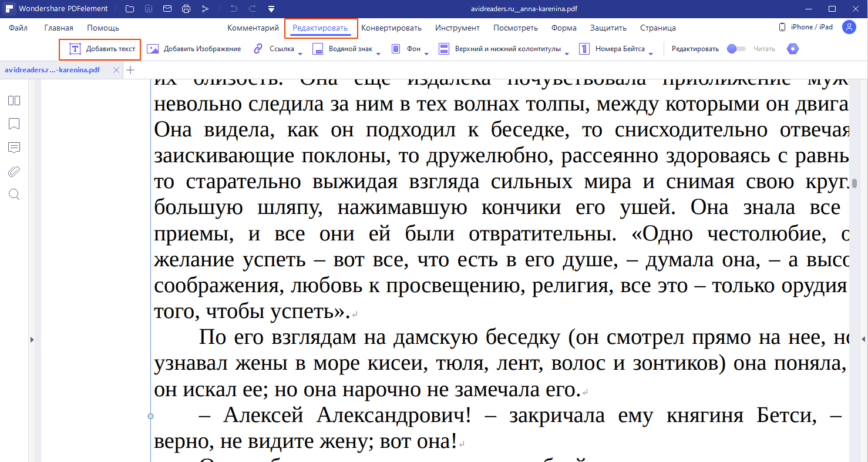Image resolution: width=868 pixels, height=462 pixels.
Task: Open the attachments paperclip panel
Action: point(14,171)
